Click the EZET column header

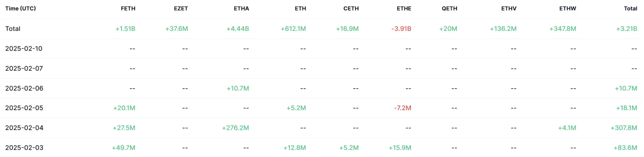(x=181, y=8)
